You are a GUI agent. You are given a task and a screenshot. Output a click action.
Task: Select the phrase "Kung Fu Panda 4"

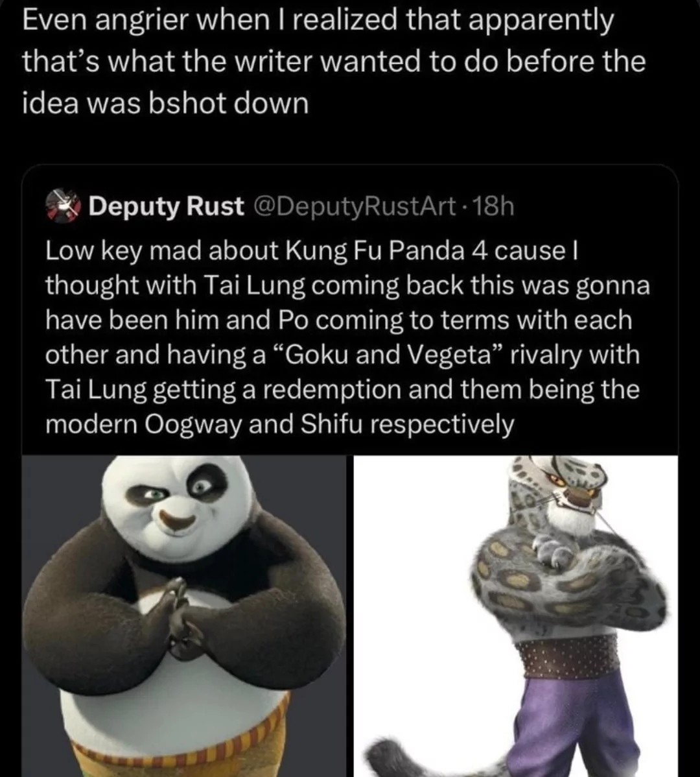(388, 251)
